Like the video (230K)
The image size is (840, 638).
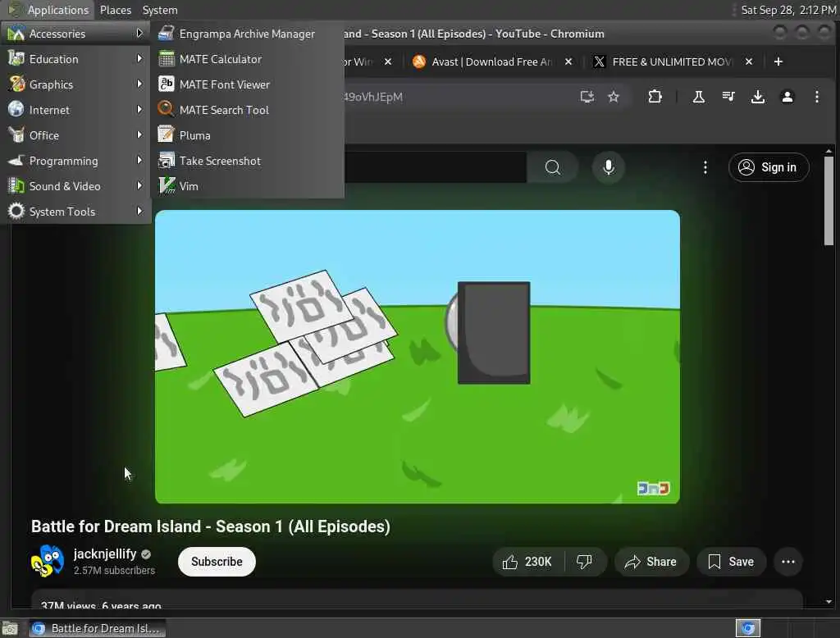click(x=527, y=562)
